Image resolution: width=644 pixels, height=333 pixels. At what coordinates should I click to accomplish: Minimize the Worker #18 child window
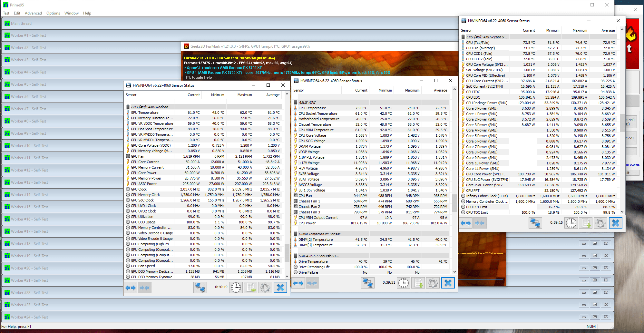point(584,243)
